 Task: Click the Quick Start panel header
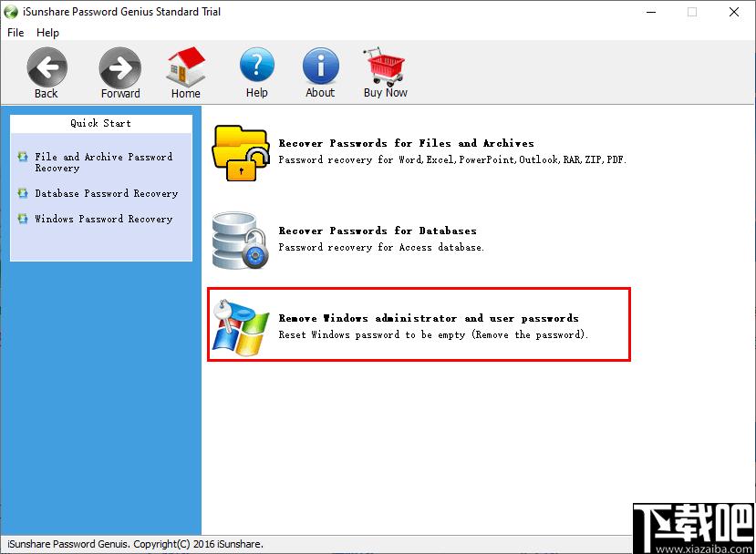coord(100,123)
